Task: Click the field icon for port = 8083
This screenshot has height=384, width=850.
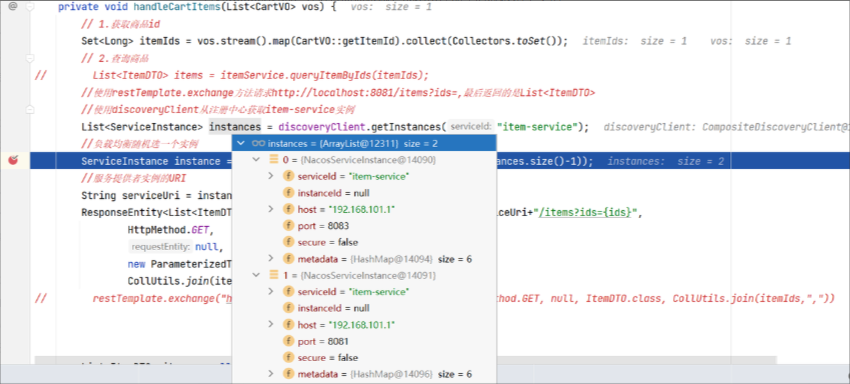Action: (x=288, y=226)
